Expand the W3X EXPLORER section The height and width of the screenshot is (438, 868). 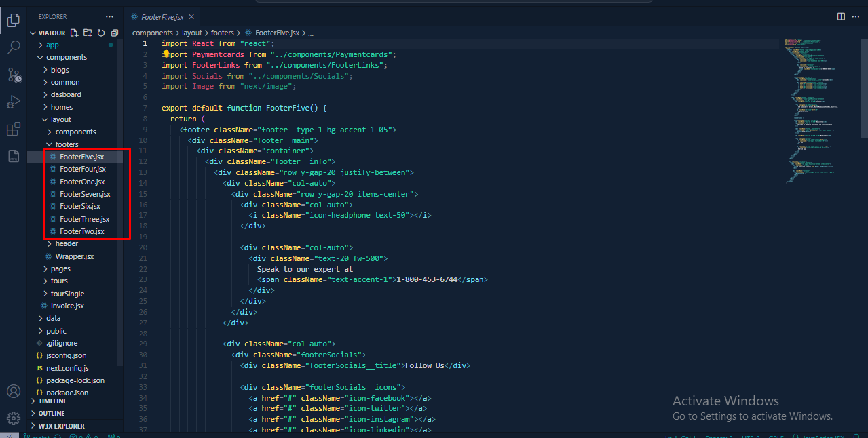point(61,426)
